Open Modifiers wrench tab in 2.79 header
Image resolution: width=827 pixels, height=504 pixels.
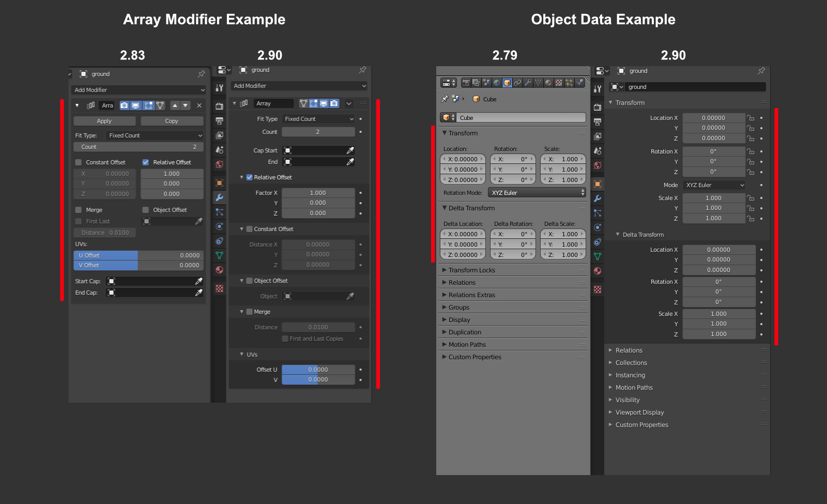pyautogui.click(x=528, y=83)
